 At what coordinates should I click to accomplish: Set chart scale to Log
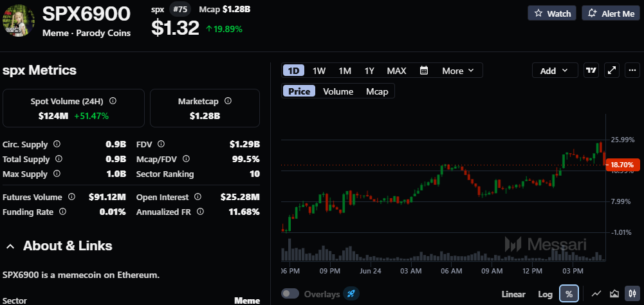(x=545, y=294)
